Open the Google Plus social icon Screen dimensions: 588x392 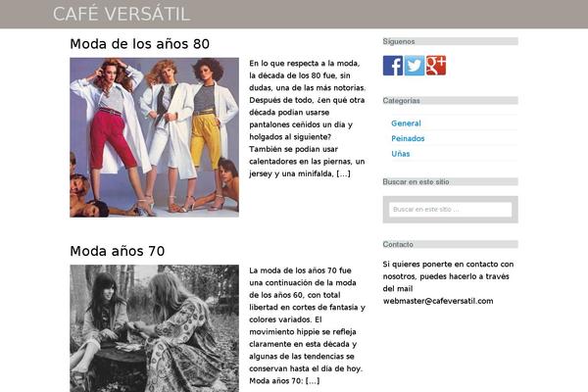[x=436, y=66]
